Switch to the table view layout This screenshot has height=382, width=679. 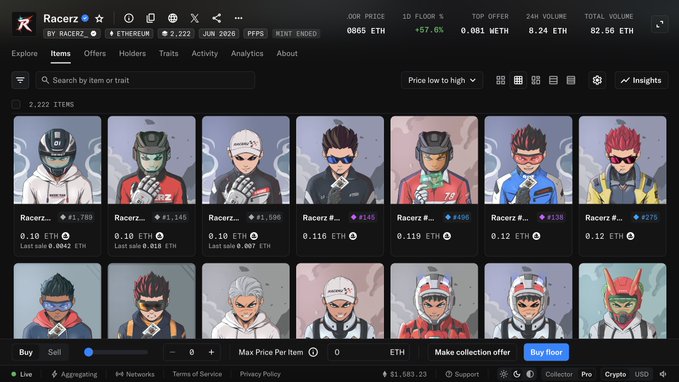pos(571,80)
